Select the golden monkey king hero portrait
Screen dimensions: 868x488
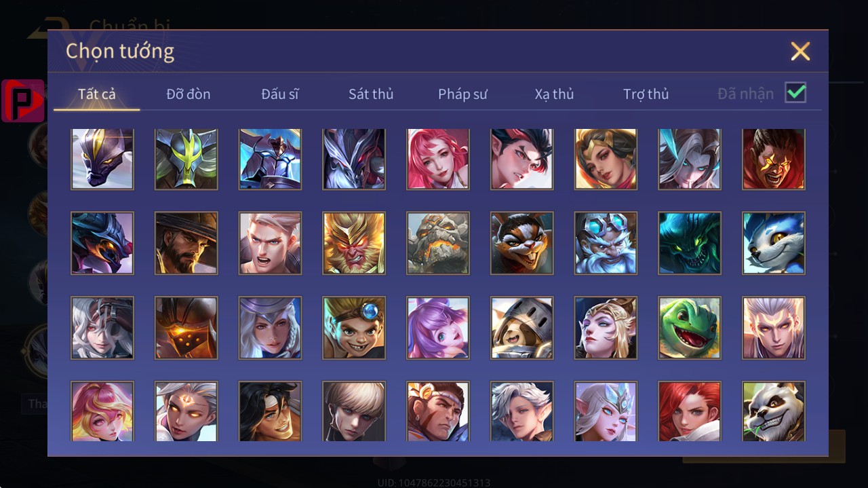(354, 243)
